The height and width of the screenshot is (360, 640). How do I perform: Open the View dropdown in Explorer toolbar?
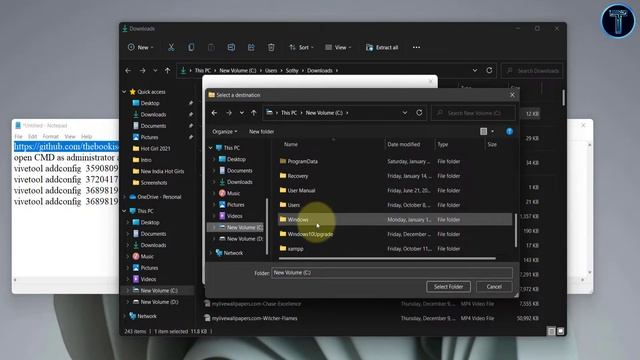[x=338, y=47]
